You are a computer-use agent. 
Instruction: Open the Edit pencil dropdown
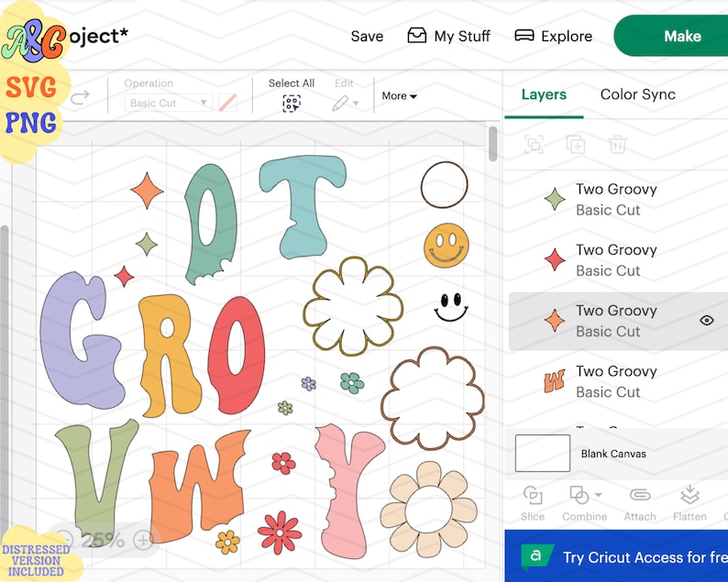coord(345,103)
